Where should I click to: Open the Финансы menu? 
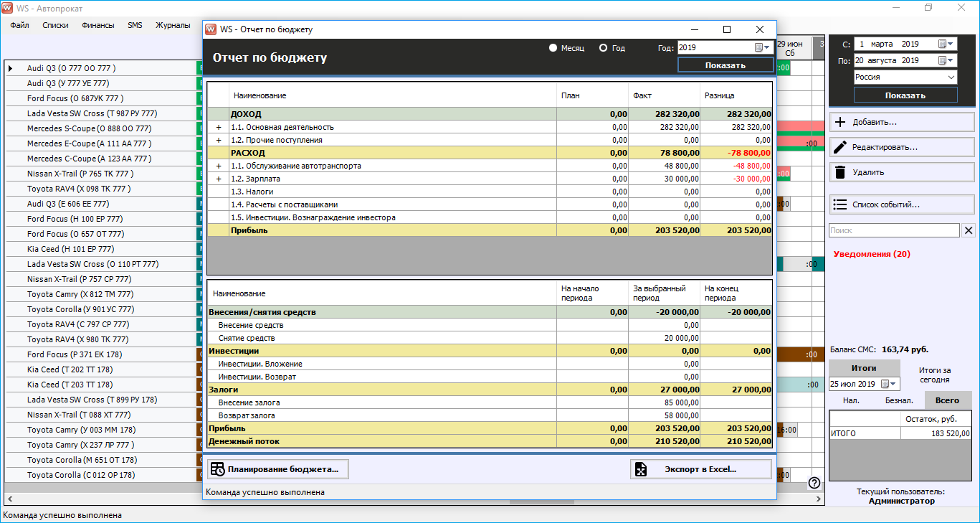click(x=97, y=25)
